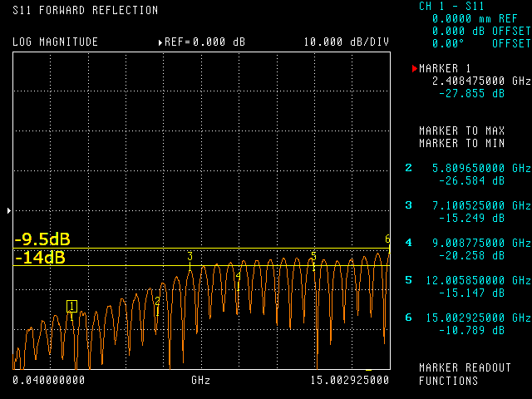Click the yellow -9.5dB limit line label

[x=42, y=239]
